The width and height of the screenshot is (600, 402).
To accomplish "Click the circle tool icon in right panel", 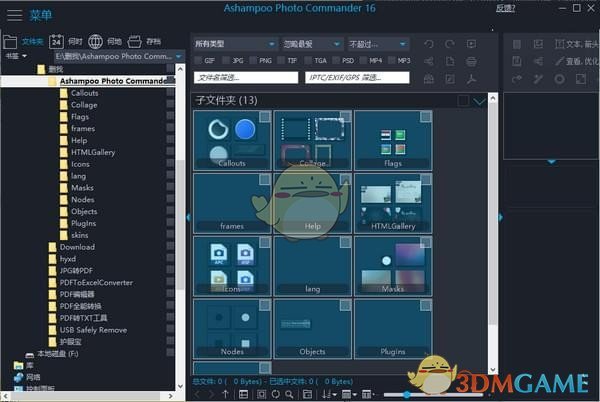I will [559, 79].
